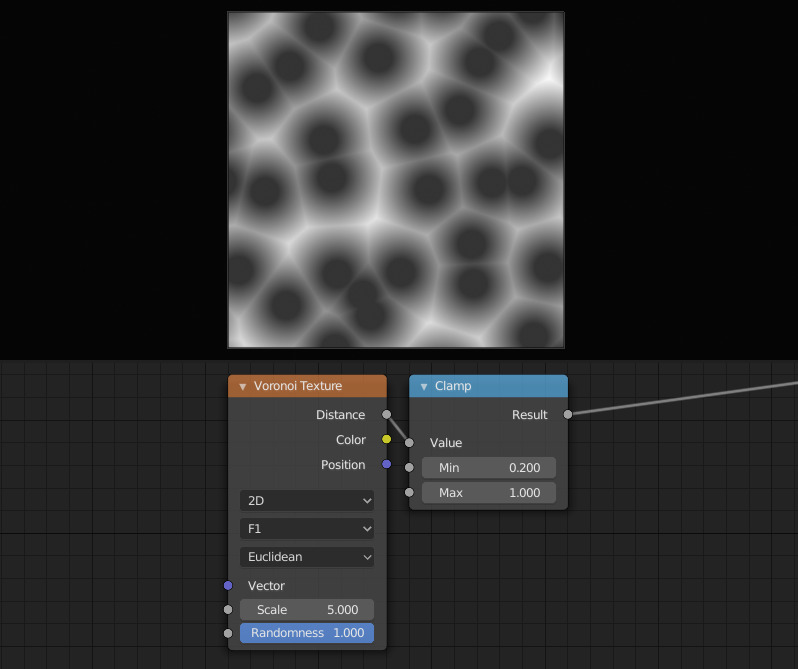Open the F1 feature dropdown

pos(307,529)
